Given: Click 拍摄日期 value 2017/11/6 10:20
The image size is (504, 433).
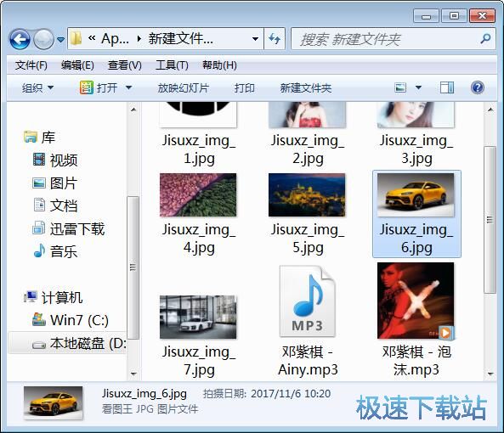Looking at the screenshot, I should click(291, 393).
